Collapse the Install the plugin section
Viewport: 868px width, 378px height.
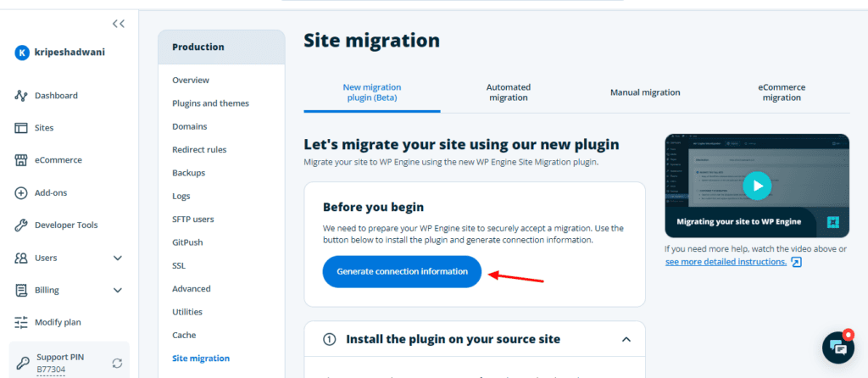point(626,339)
